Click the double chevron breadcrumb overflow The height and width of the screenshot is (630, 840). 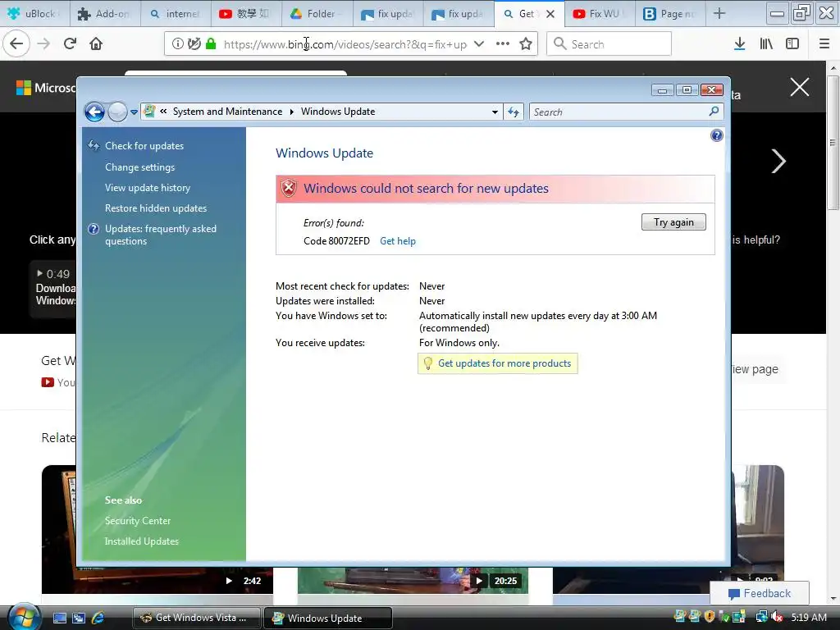(x=163, y=112)
